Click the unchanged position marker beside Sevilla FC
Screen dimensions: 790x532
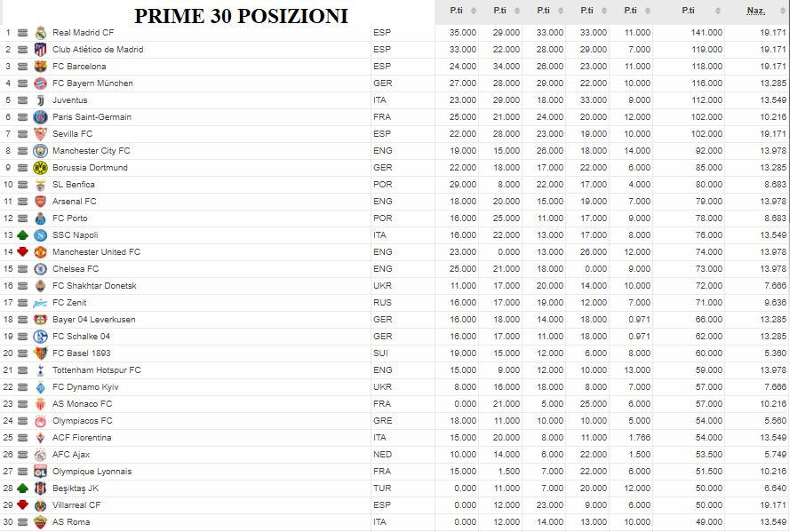click(23, 134)
